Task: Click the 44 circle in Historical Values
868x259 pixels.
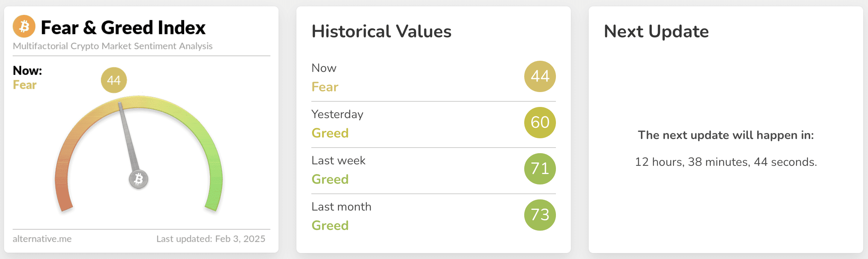Action: (540, 76)
